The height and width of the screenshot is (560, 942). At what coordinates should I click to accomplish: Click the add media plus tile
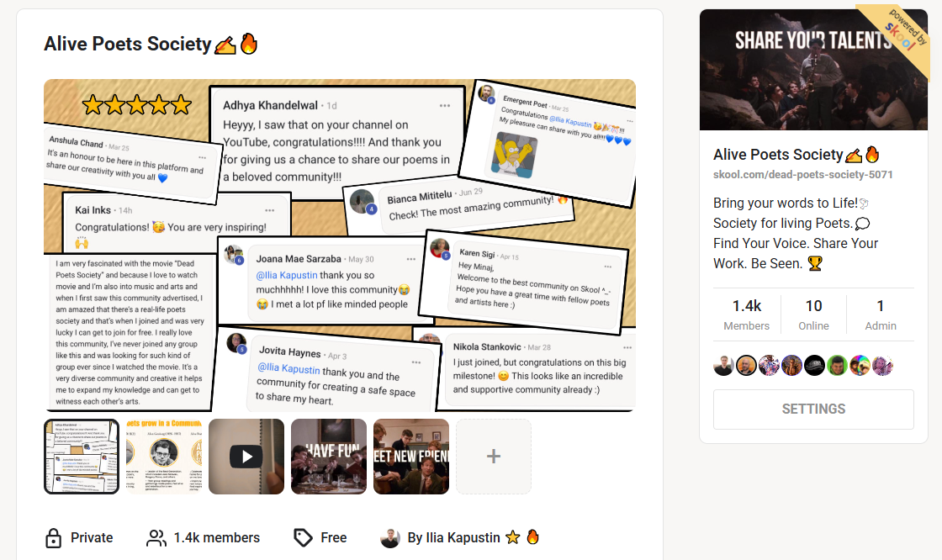click(494, 457)
